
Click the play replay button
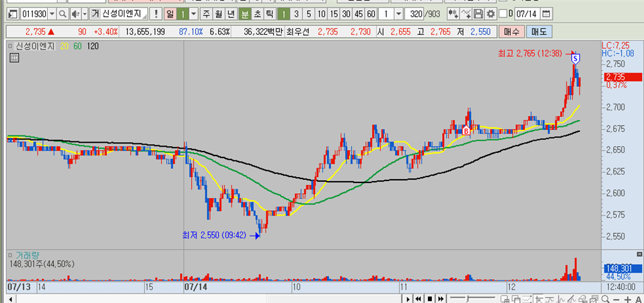[408, 298]
